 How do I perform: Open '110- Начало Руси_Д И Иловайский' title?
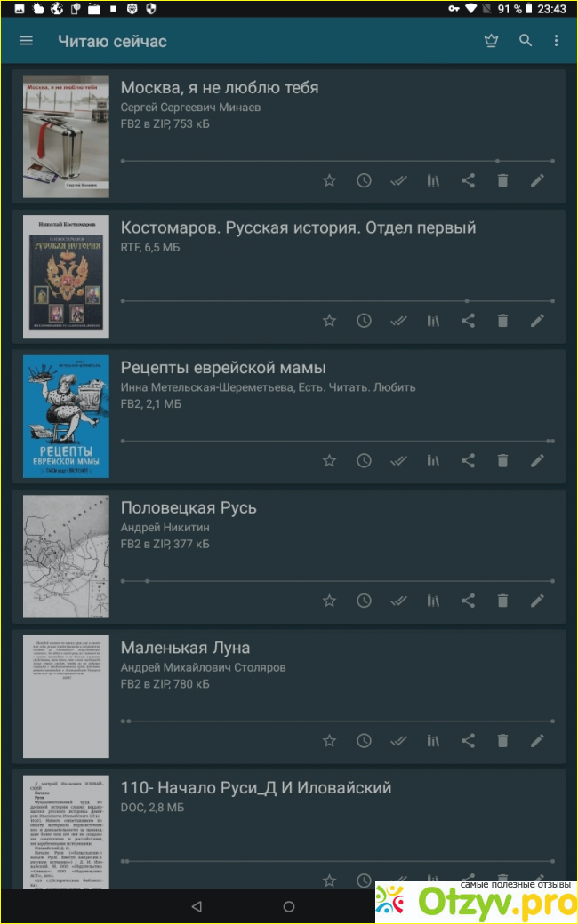click(x=256, y=788)
